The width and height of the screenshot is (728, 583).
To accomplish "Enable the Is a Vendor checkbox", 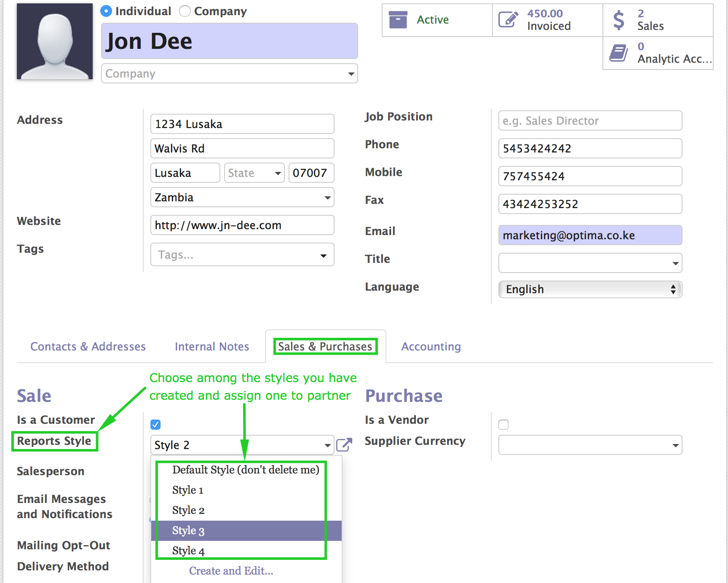I will (x=503, y=424).
